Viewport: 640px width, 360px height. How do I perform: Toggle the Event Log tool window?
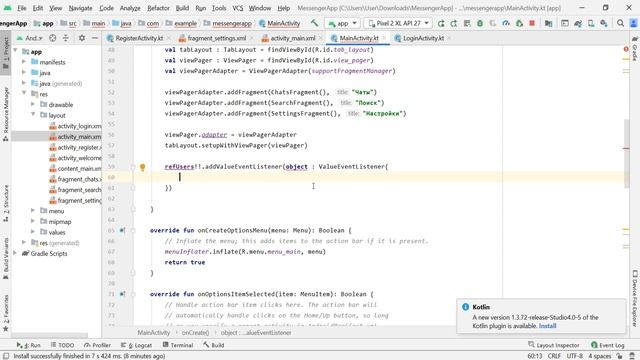pyautogui.click(x=607, y=345)
